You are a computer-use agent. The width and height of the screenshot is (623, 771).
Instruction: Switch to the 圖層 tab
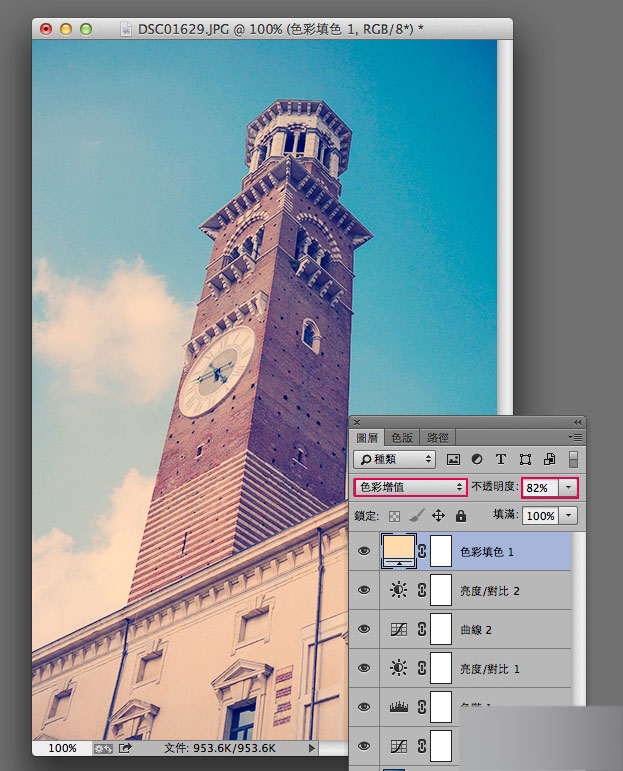(367, 437)
